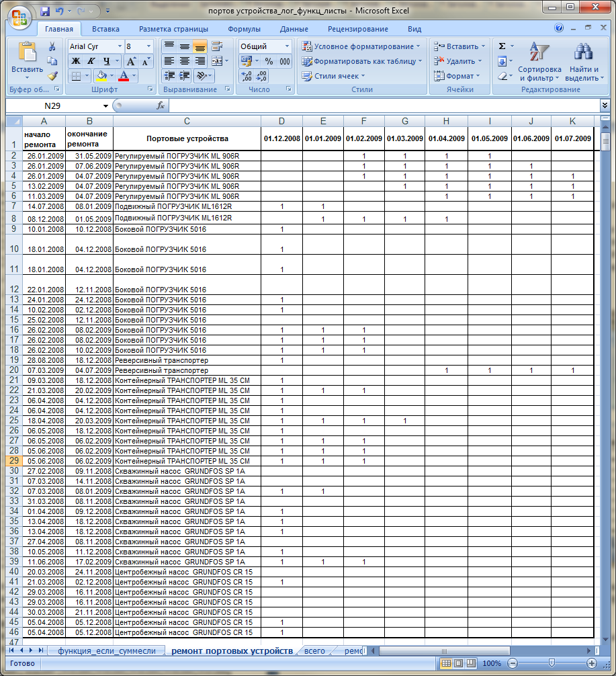Click the Copy icon in clipboard group
The height and width of the screenshot is (676, 616).
[x=52, y=60]
